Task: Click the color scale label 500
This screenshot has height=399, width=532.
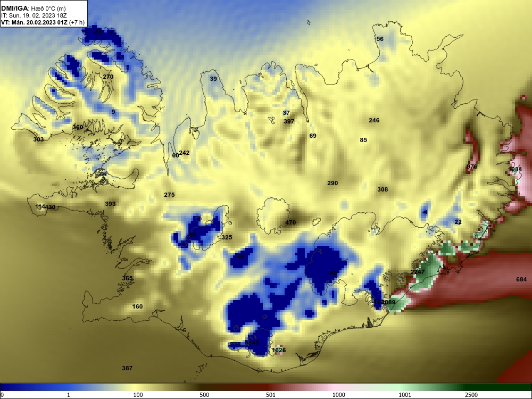Action: pos(204,395)
